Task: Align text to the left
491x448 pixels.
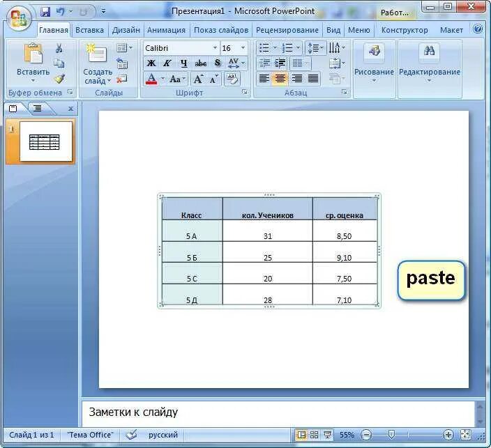Action: (264, 79)
